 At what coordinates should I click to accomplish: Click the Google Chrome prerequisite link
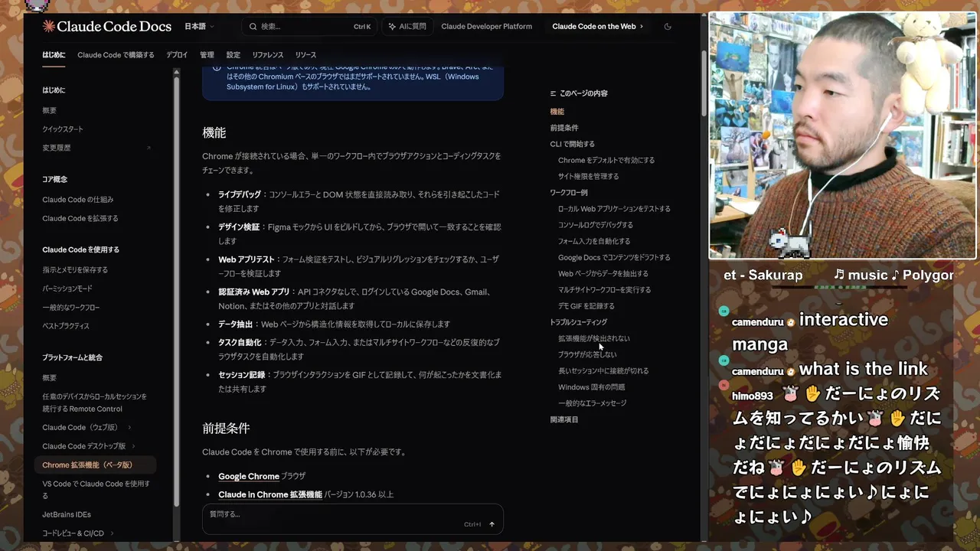click(249, 476)
